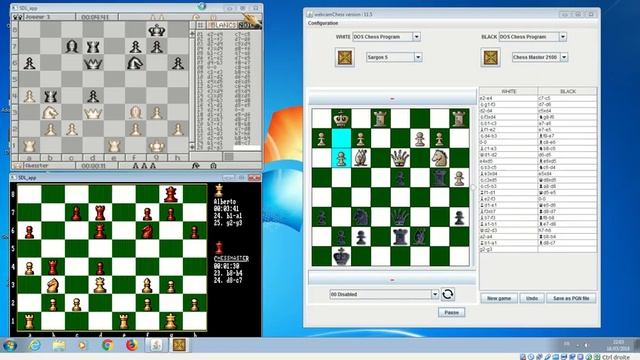The height and width of the screenshot is (360, 640).
Task: Switch to the Java app in the taskbar
Action: [x=156, y=345]
